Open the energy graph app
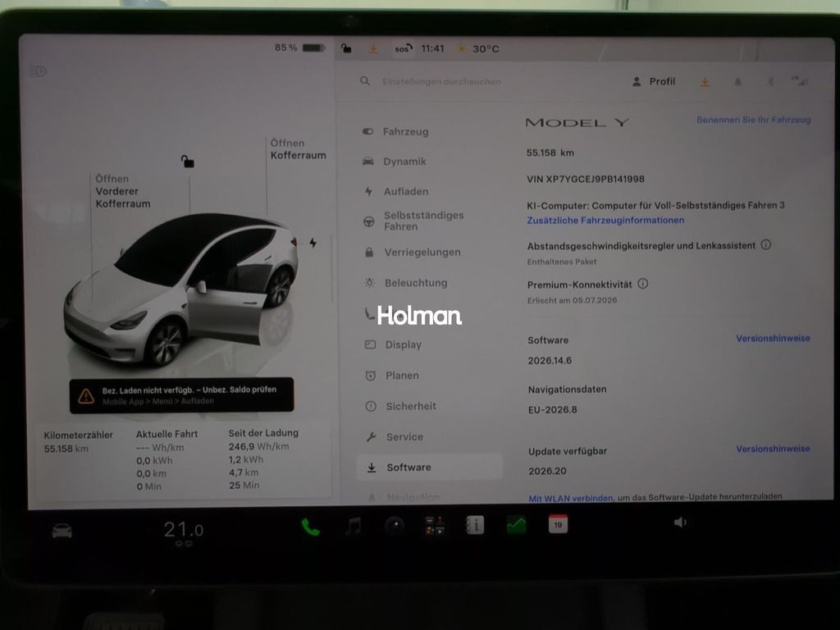840x630 pixels. [517, 524]
